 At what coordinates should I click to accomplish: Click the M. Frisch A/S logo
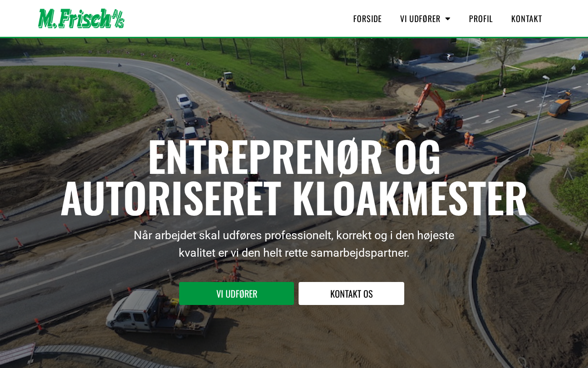click(x=81, y=18)
